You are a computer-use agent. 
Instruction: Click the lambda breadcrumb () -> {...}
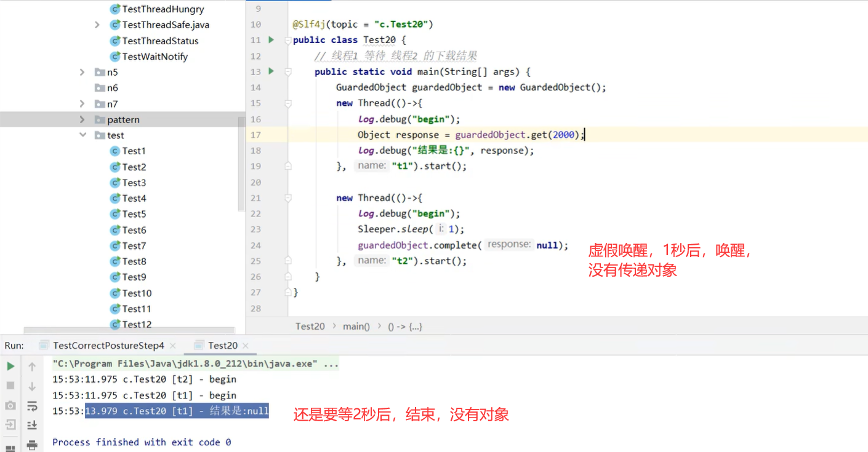(x=405, y=326)
